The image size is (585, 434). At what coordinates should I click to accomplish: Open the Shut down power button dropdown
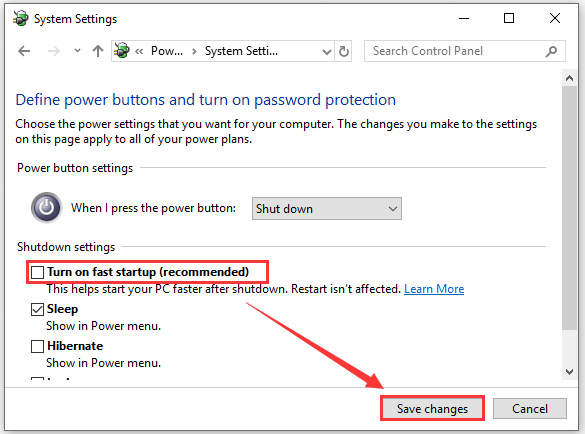click(x=326, y=209)
